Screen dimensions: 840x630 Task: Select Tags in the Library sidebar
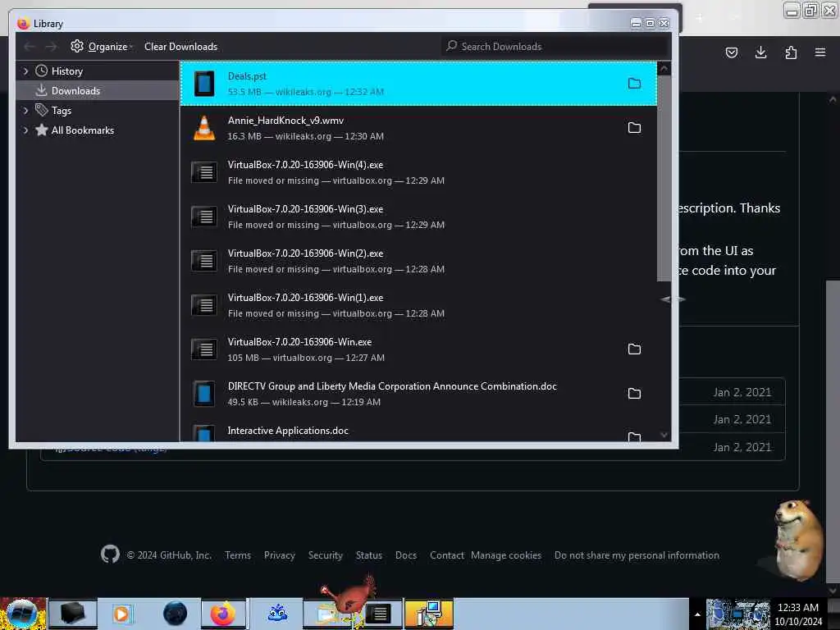98,111
